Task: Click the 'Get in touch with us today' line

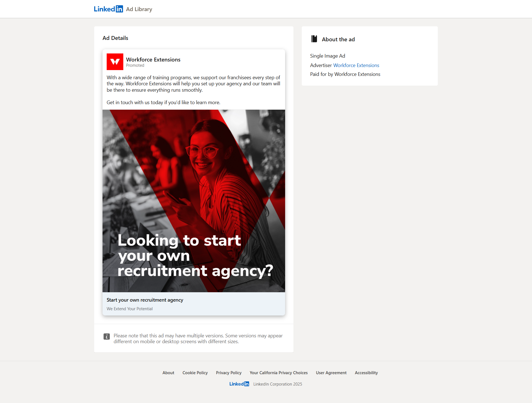Action: click(163, 102)
